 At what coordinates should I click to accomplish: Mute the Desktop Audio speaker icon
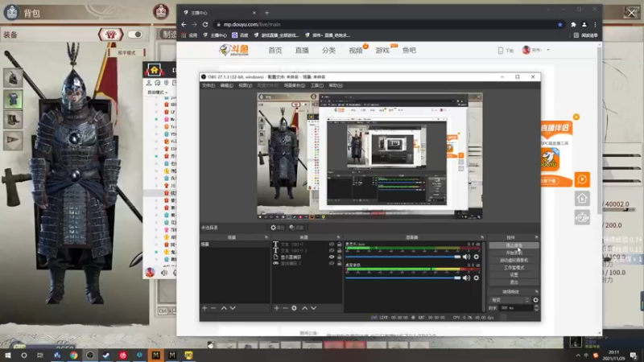(x=466, y=278)
